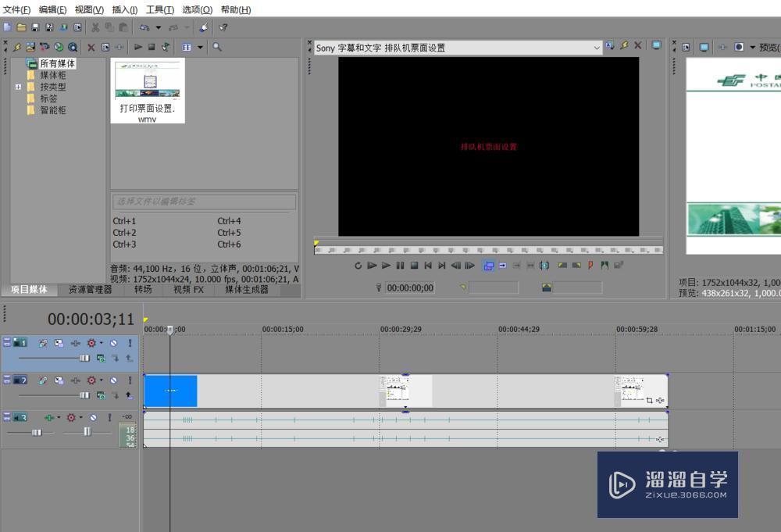Remove selected media with red X
781x532 pixels.
point(91,48)
